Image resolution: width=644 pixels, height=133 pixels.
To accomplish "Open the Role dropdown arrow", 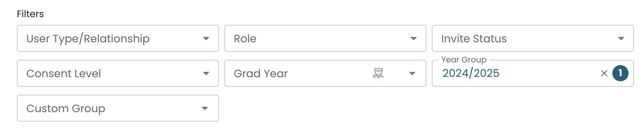I will (413, 39).
